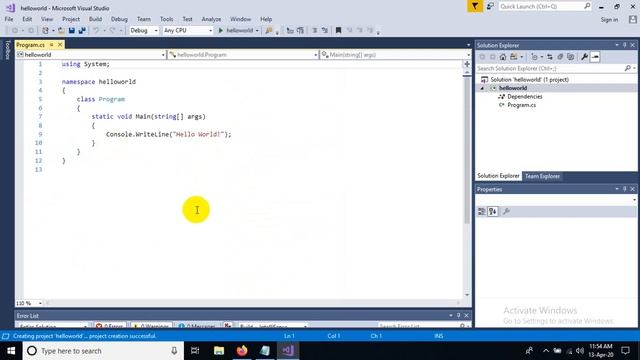640x360 pixels.
Task: Open the Toolbox side panel
Action: 7,50
